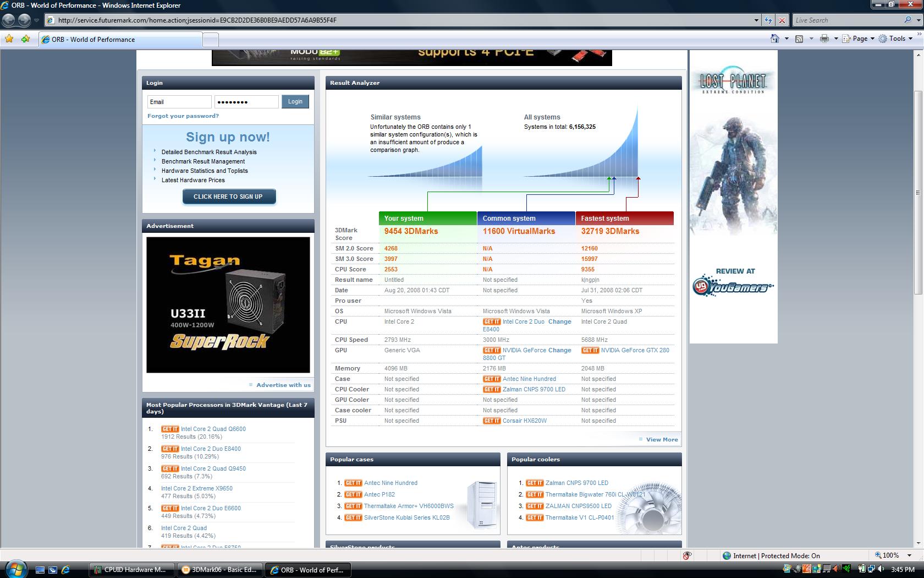The height and width of the screenshot is (578, 924).
Task: Click the Home page icon
Action: (775, 39)
